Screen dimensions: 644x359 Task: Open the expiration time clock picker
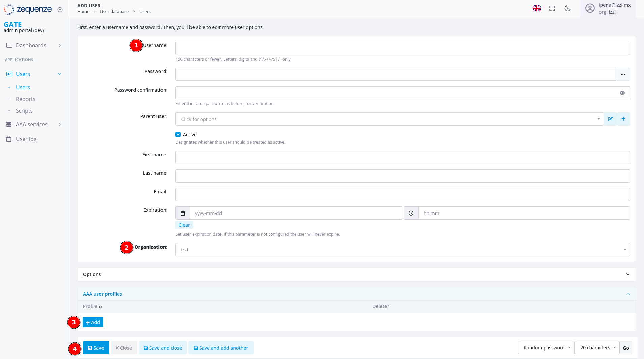click(x=411, y=213)
